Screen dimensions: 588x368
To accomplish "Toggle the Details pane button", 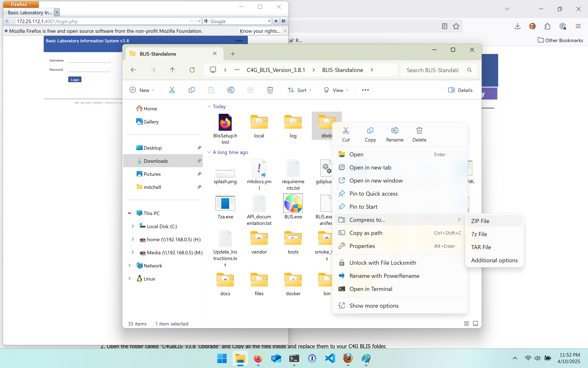I will (460, 90).
